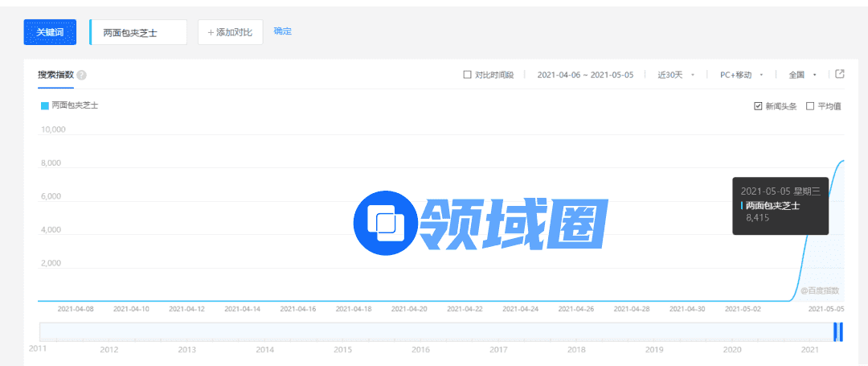
Task: Toggle the 两面包夹芝士 legend color square
Action: (x=45, y=105)
